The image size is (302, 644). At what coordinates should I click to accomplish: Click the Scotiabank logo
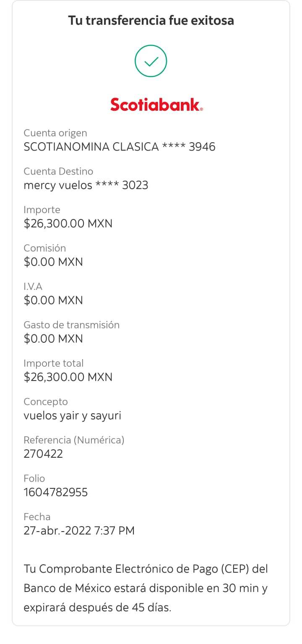coord(156,104)
